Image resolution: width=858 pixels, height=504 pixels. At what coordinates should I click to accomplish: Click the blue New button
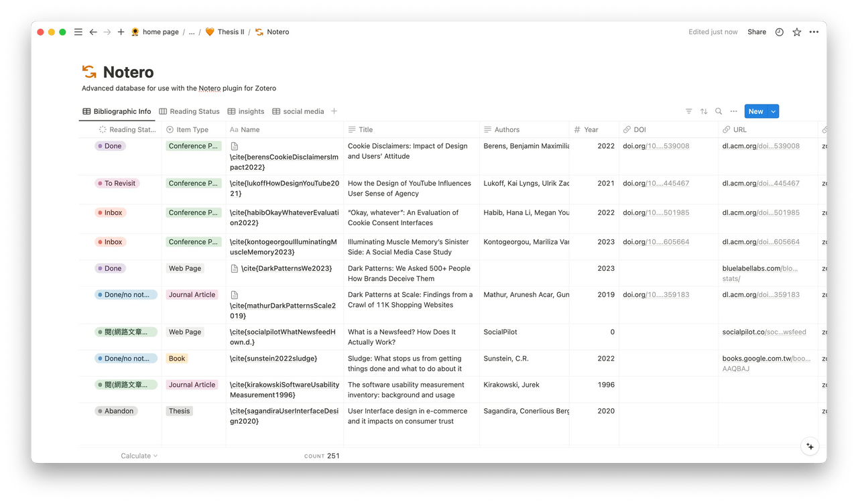[x=756, y=111]
